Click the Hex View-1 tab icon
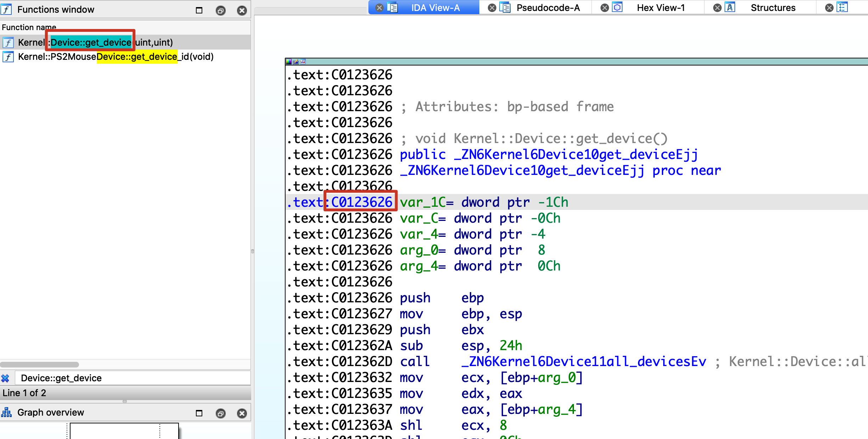This screenshot has height=439, width=868. click(618, 7)
